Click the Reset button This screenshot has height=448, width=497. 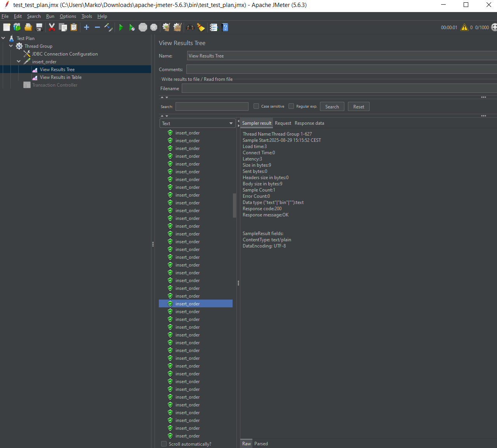point(358,107)
